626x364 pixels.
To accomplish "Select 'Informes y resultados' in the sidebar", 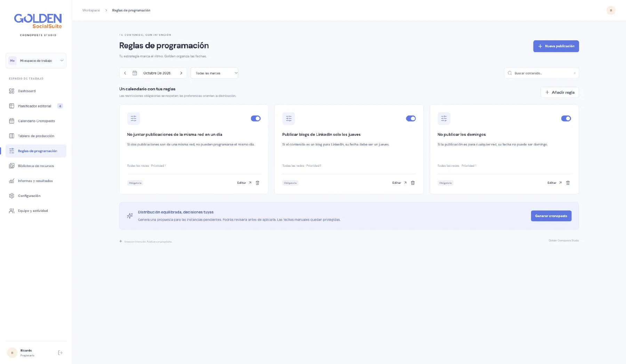I will (36, 181).
